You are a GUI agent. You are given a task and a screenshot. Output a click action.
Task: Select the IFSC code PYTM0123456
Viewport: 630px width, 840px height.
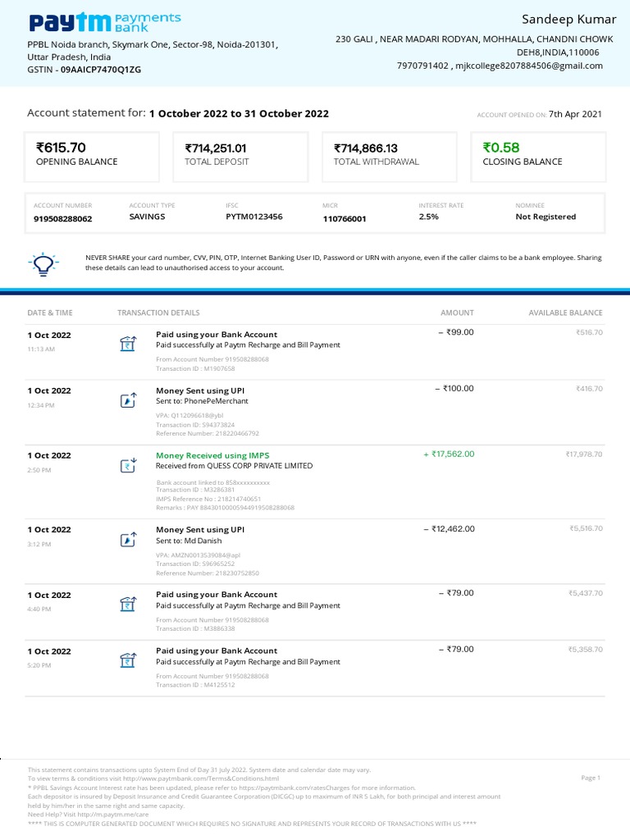click(254, 217)
